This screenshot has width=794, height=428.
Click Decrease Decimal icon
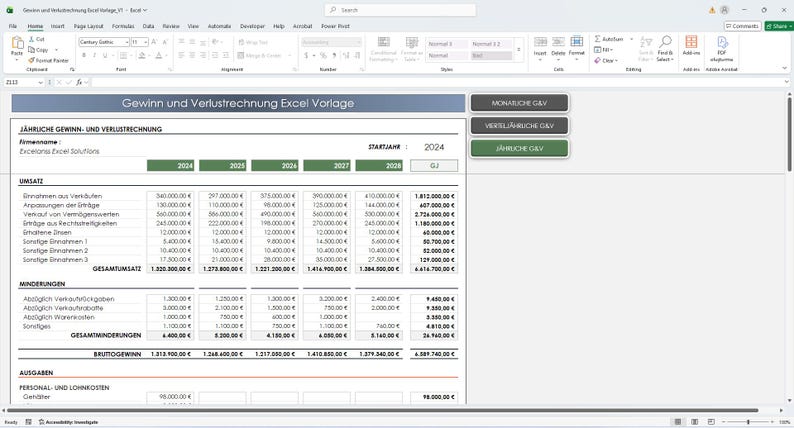pyautogui.click(x=357, y=55)
